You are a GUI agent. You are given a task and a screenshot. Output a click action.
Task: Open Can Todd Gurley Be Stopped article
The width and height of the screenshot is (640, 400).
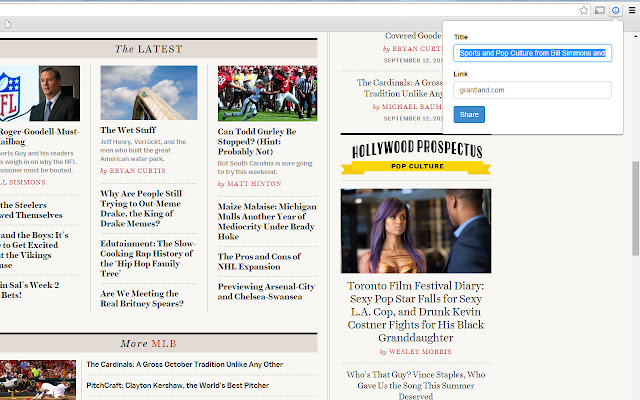click(x=257, y=141)
